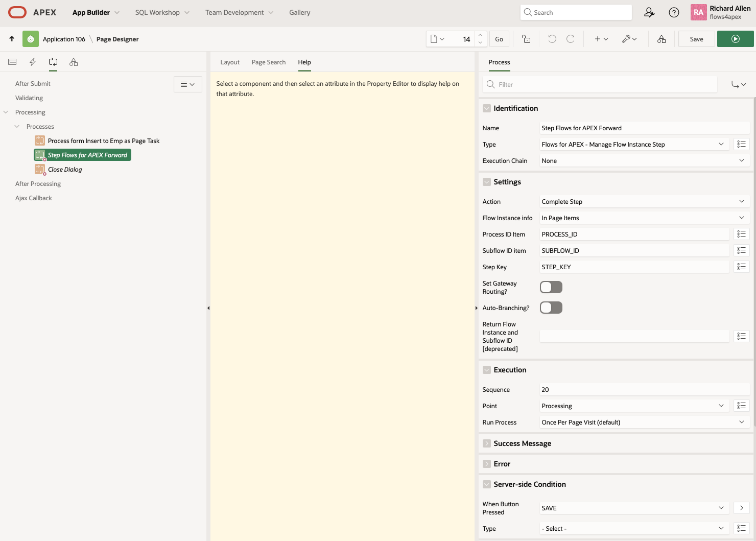Run the page with play button
The height and width of the screenshot is (541, 756).
(x=736, y=39)
